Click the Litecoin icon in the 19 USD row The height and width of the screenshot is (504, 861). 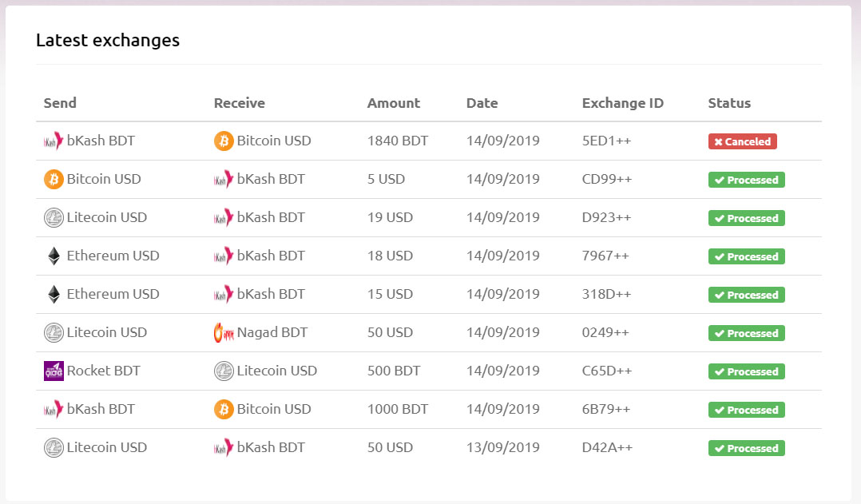54,218
